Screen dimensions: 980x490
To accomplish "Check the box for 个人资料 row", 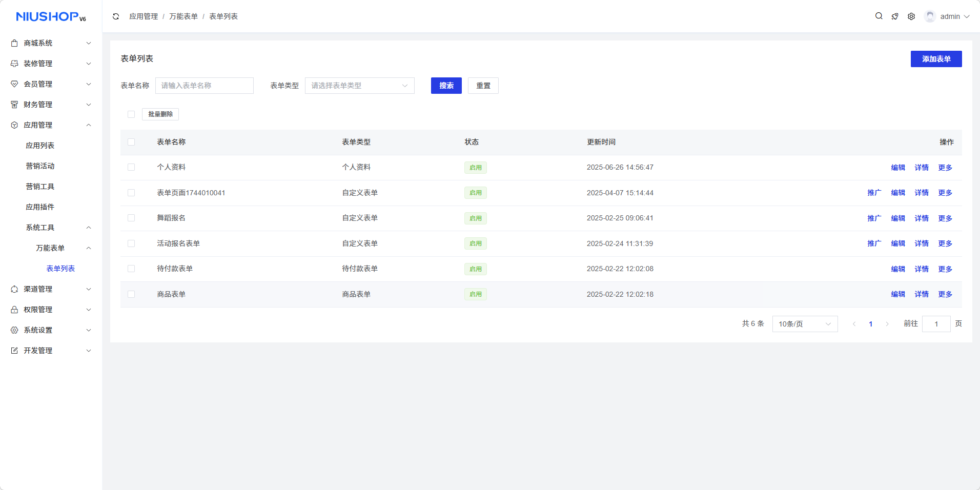I will pos(131,168).
